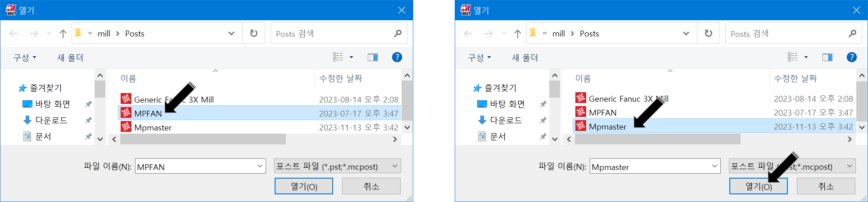Open Organize (구성) menu in right dialog
This screenshot has height=202, width=868.
pos(479,58)
